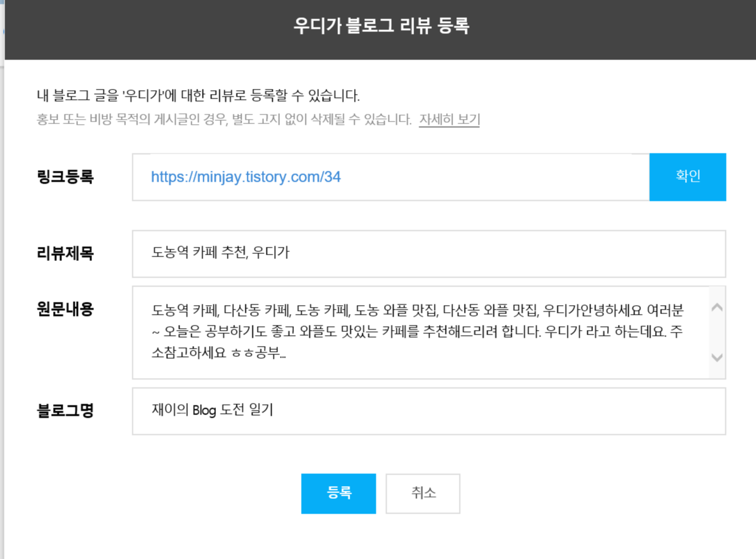This screenshot has height=559, width=756.
Task: Click the gray notice starting with 홍보 또는 비방
Action: pos(224,119)
